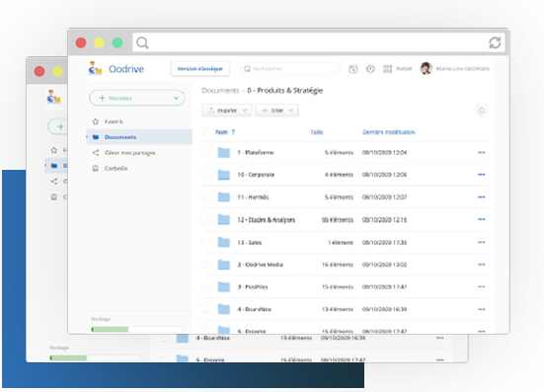Open the transfers icon in the header
The width and height of the screenshot is (544, 392).
click(353, 69)
